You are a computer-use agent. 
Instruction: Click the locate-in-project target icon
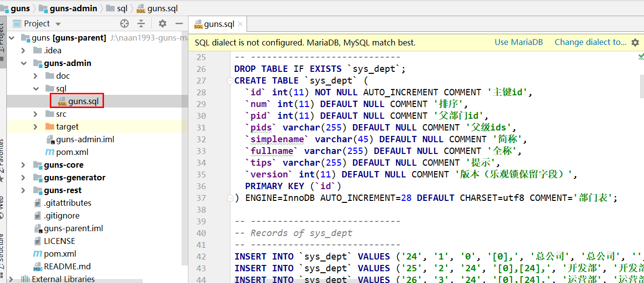[125, 23]
